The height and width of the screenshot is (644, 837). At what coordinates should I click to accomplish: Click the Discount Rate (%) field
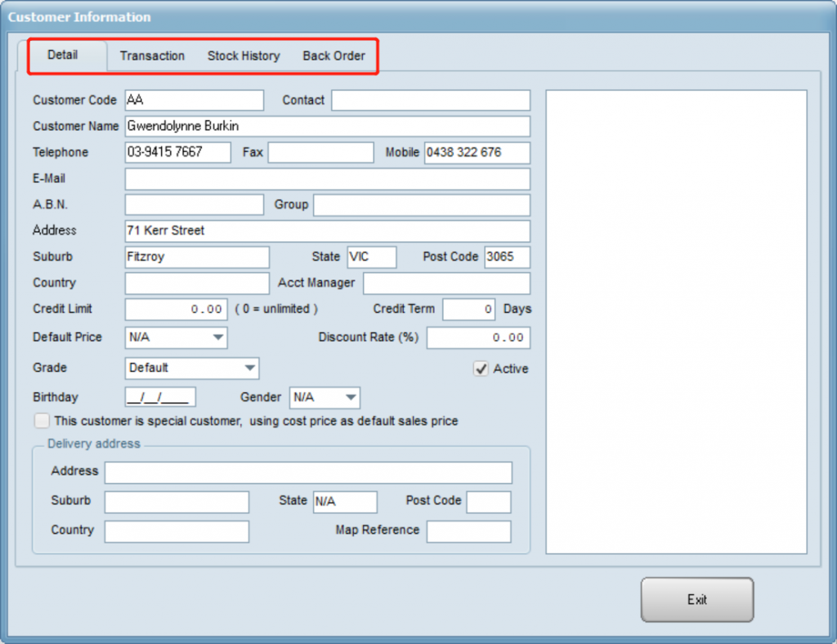click(477, 338)
